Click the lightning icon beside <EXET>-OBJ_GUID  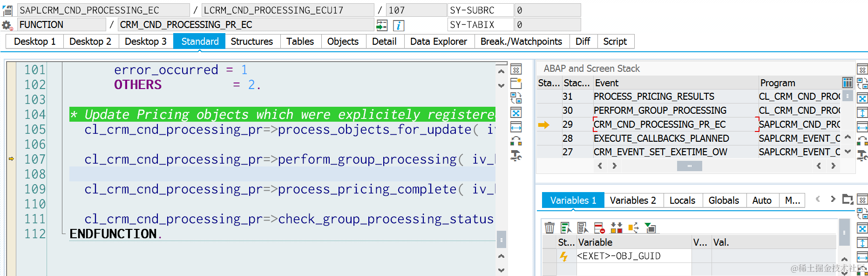tap(563, 256)
